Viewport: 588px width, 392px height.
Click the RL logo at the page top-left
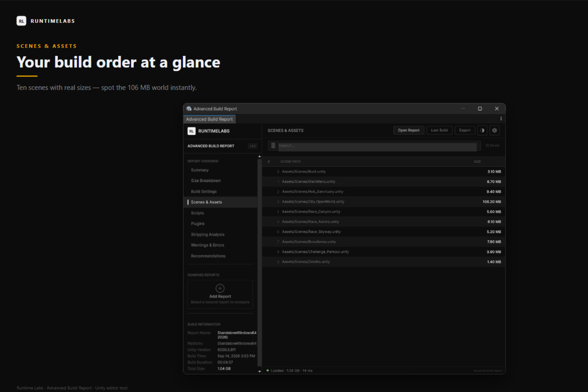click(21, 21)
